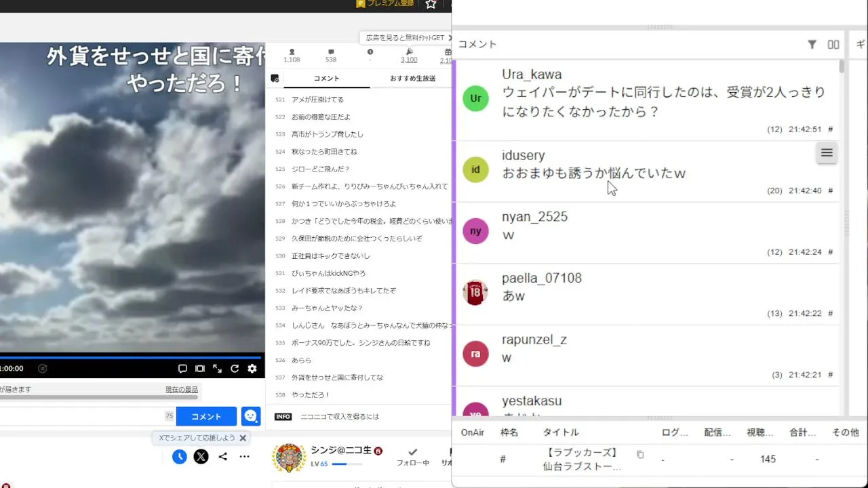Click the # link beside 21:42:21

pyautogui.click(x=831, y=375)
